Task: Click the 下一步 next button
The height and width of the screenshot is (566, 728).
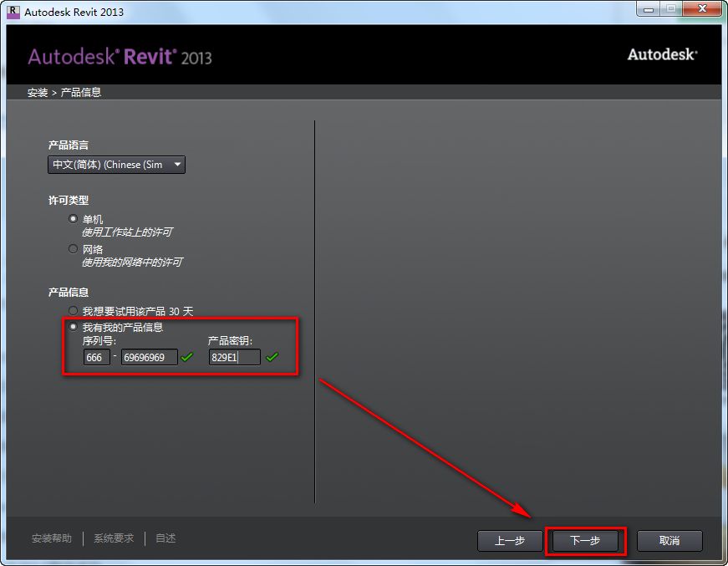Action: (585, 541)
